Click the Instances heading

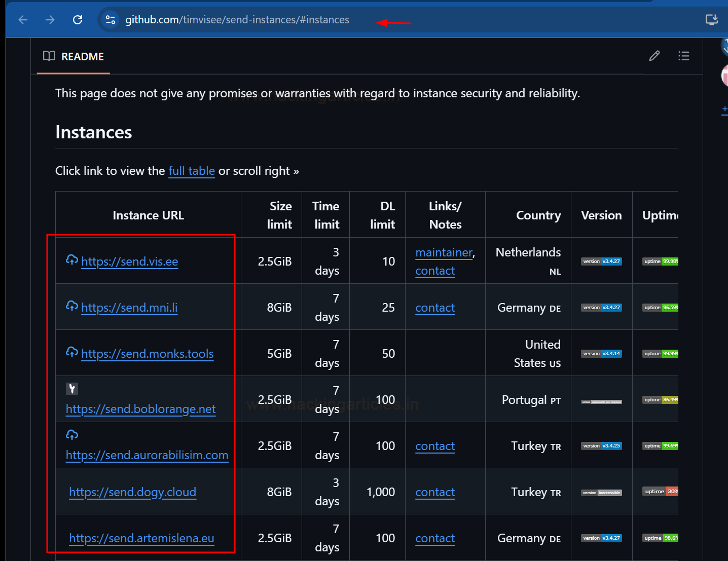coord(94,132)
